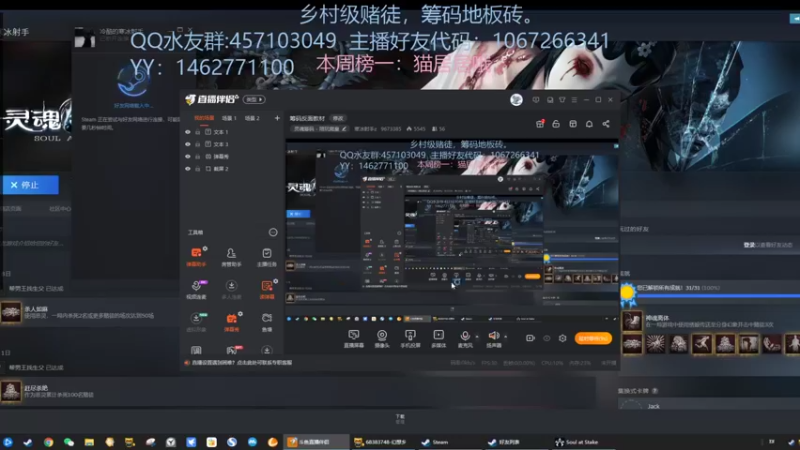
Task: Click the user avatar in the title bar
Action: pos(516,100)
